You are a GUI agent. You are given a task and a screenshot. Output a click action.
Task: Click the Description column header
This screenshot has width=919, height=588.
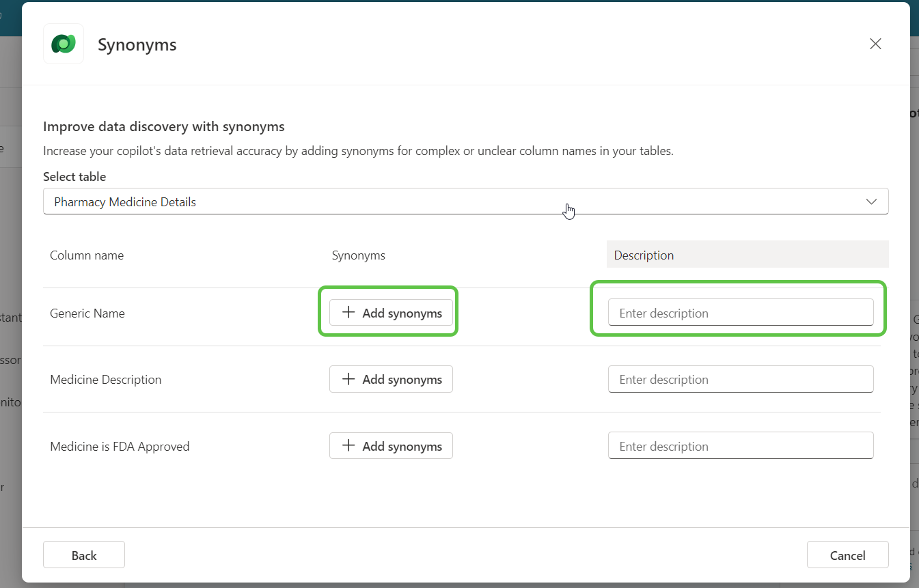pyautogui.click(x=644, y=255)
